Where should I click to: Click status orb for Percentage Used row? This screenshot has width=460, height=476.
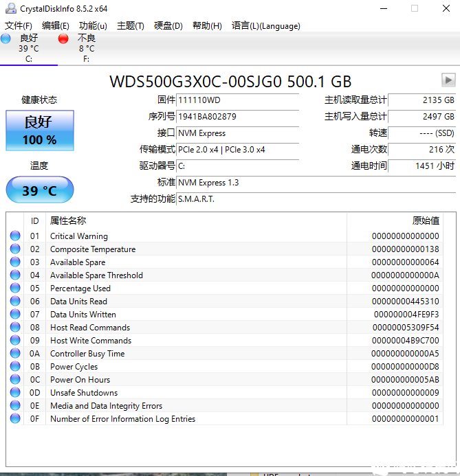[15, 288]
